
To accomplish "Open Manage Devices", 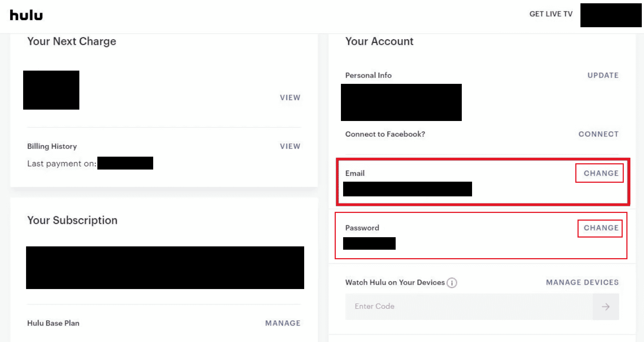I will point(582,282).
